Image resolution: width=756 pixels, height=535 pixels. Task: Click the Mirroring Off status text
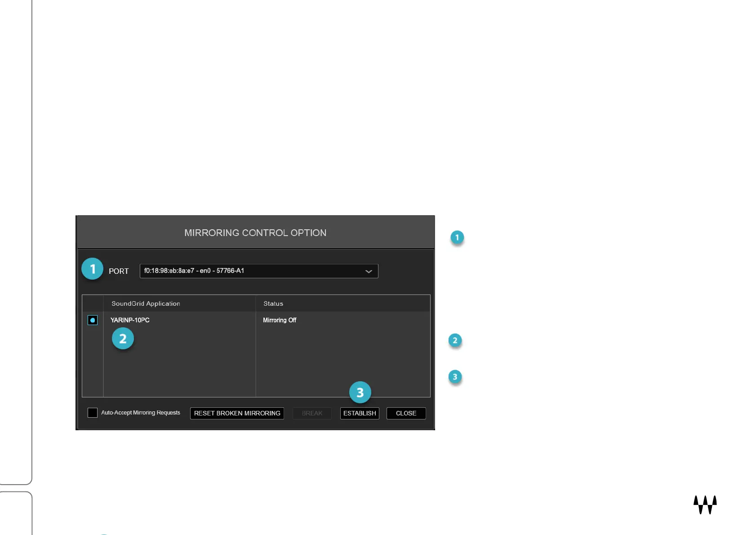280,320
